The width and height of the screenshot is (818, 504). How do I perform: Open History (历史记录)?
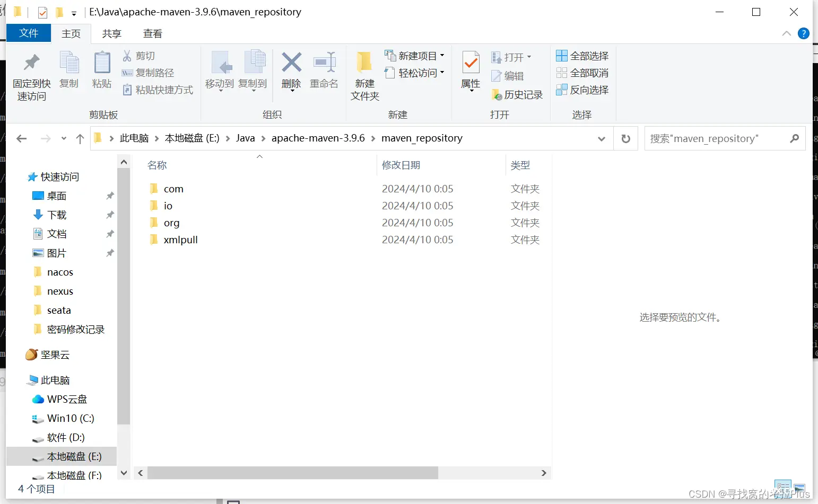517,94
